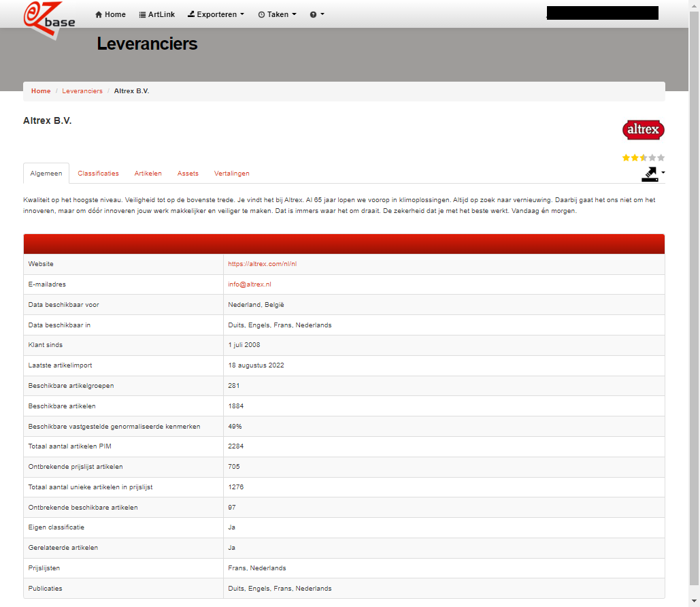
Task: Click the Home breadcrumb link
Action: click(x=41, y=91)
